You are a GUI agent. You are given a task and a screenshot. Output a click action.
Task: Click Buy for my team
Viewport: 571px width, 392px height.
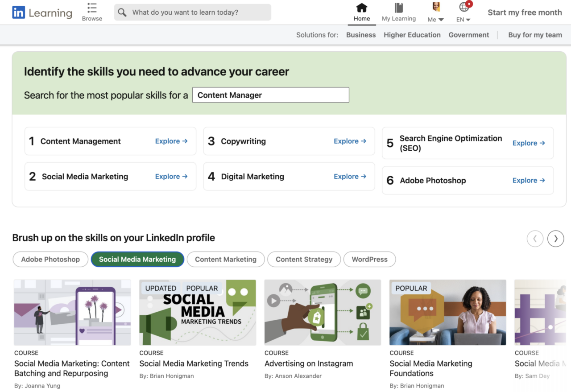(535, 35)
